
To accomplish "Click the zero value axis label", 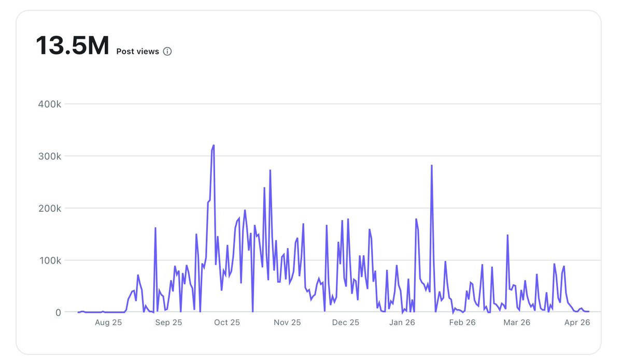I will coord(59,312).
